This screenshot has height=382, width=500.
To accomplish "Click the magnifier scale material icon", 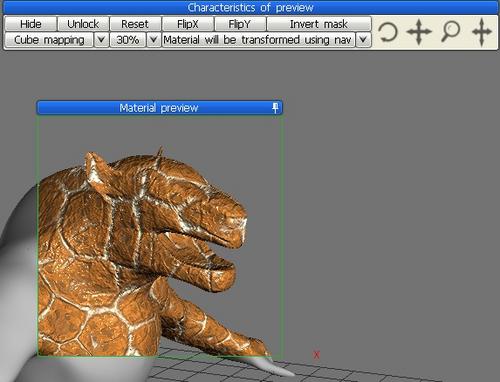I will (450, 31).
